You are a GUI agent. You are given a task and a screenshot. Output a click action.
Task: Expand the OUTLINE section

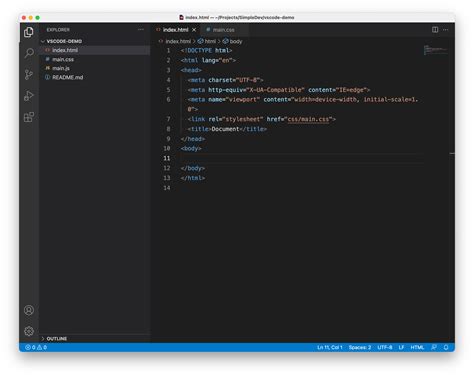57,338
